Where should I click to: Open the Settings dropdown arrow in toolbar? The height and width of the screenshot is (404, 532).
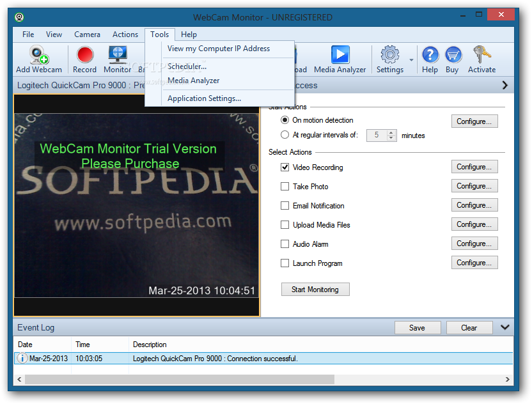(x=411, y=60)
